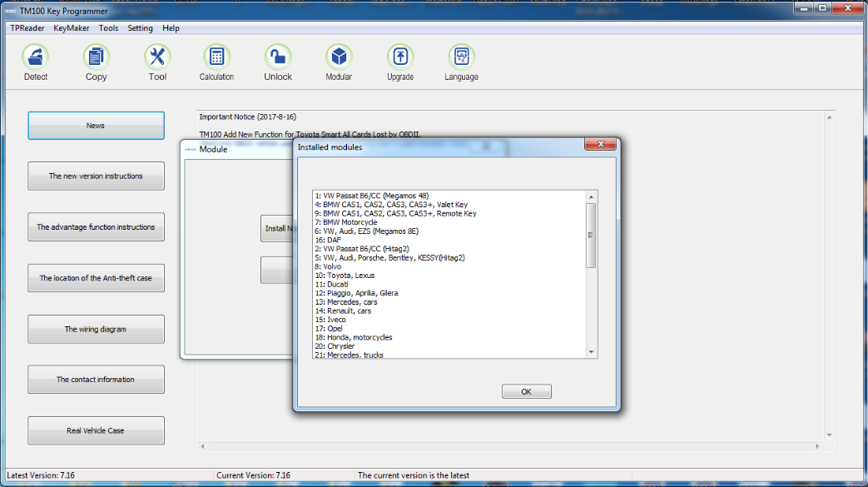Viewport: 868px width, 487px height.
Task: Select the Copy toolbar icon
Action: coord(96,62)
